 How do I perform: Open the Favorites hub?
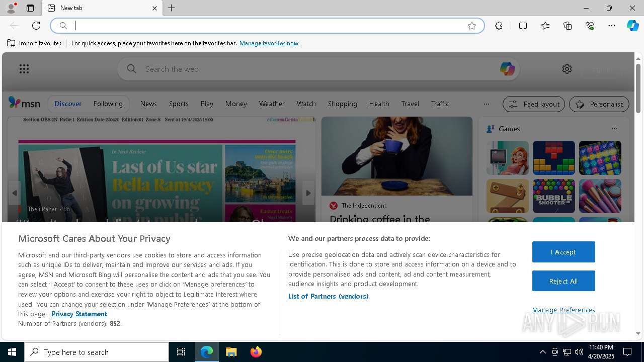[x=545, y=26]
